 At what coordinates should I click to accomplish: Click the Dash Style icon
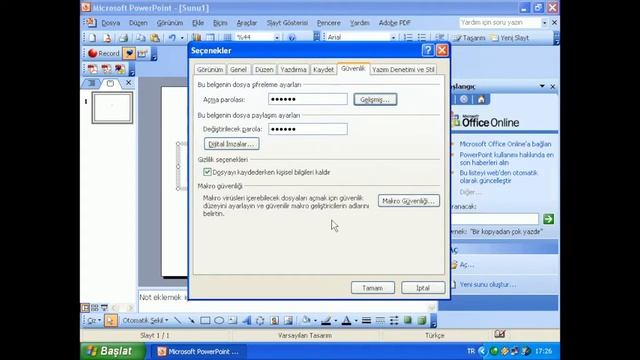click(x=380, y=321)
